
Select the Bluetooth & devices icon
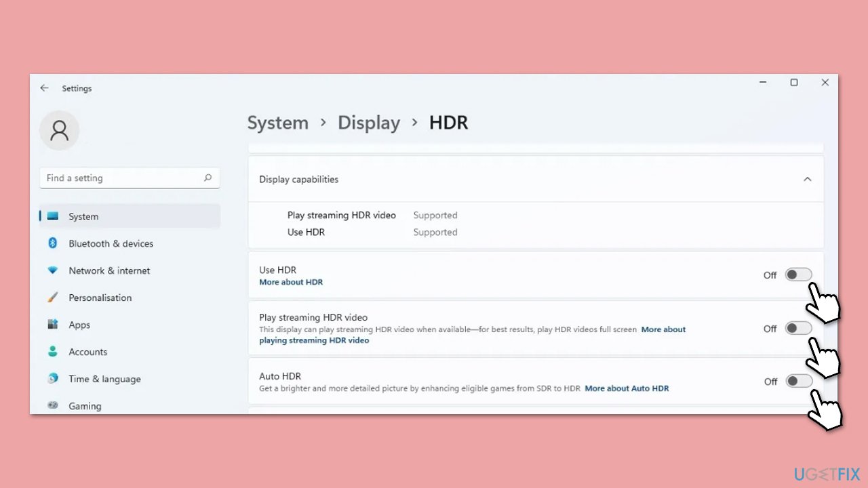53,243
